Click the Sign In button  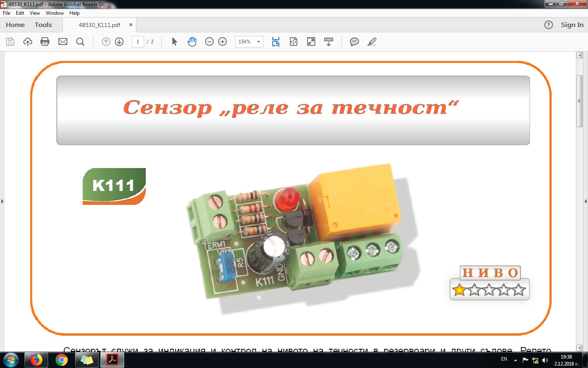tap(572, 25)
